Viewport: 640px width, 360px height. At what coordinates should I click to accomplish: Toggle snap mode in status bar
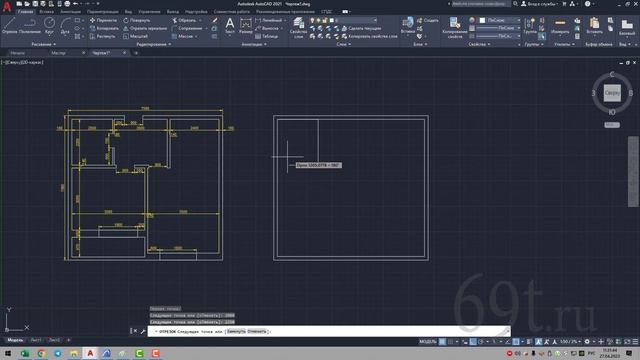point(451,342)
